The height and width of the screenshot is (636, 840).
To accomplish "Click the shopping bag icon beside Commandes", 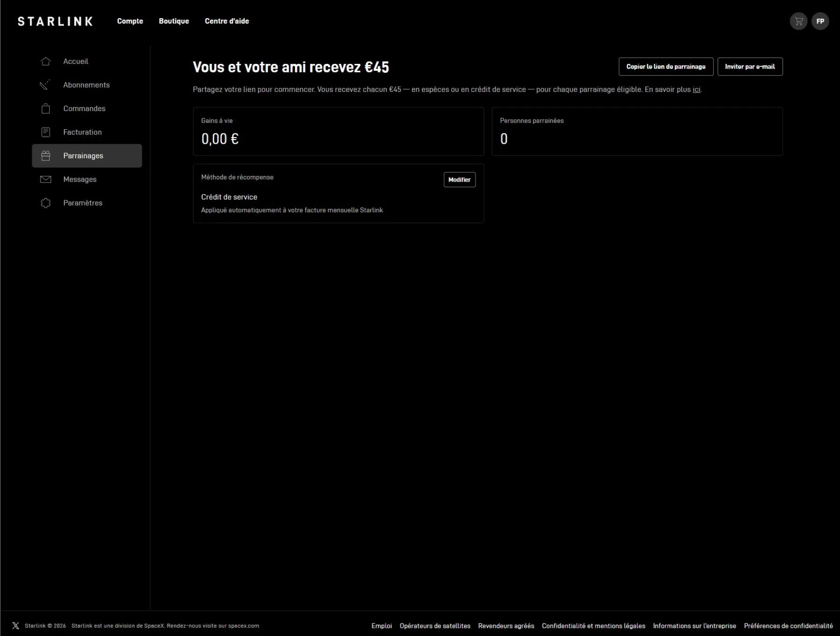I will click(46, 108).
